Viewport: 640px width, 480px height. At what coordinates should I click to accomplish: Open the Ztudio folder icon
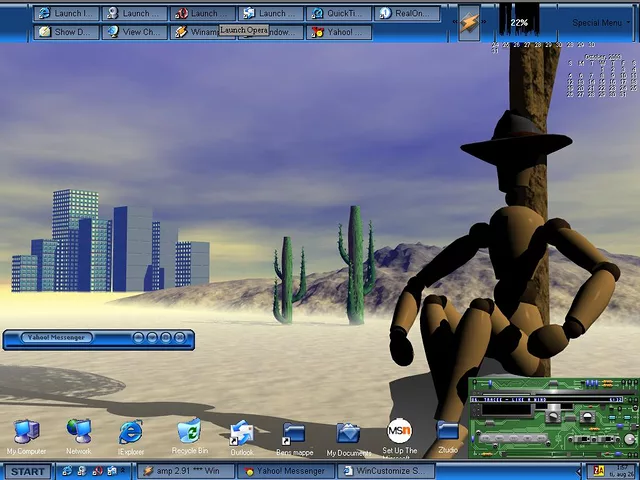(448, 431)
